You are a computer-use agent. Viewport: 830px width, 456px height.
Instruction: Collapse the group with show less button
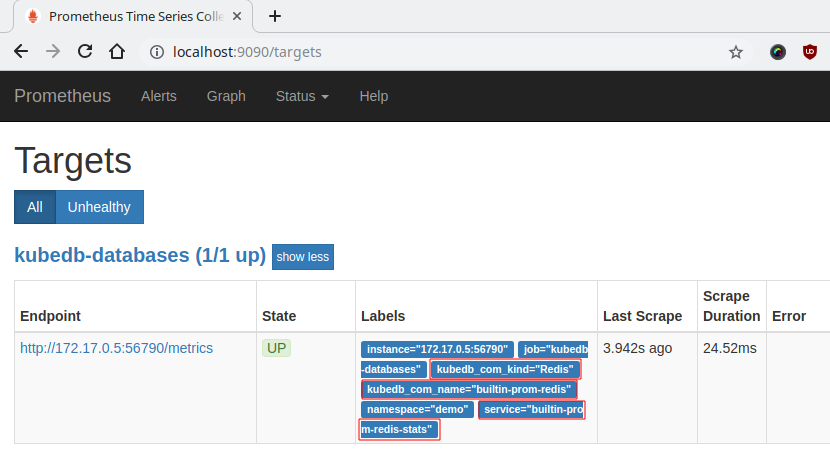point(303,257)
